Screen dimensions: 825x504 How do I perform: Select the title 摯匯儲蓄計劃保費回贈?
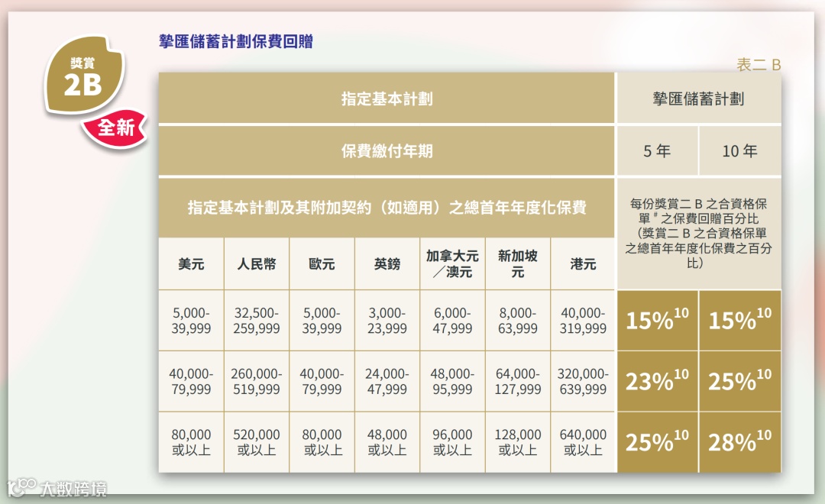tap(236, 41)
